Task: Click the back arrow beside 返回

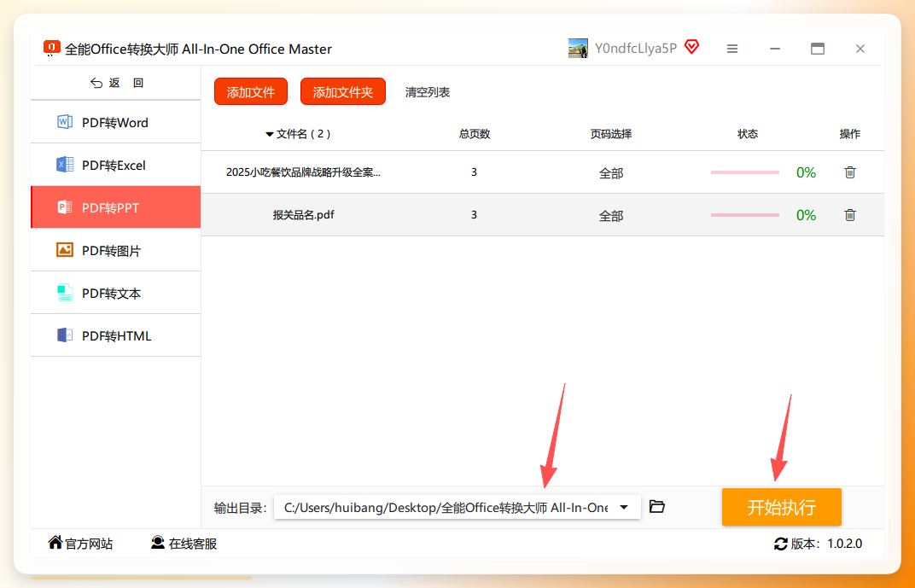Action: coord(96,83)
